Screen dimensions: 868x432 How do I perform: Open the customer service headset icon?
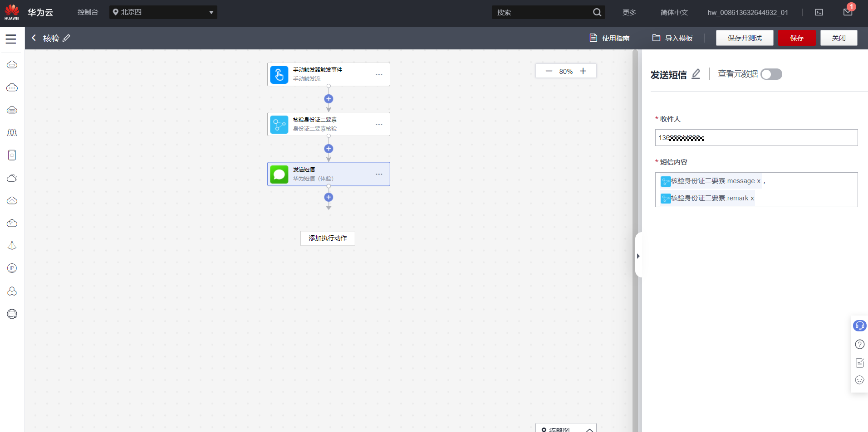click(x=860, y=325)
